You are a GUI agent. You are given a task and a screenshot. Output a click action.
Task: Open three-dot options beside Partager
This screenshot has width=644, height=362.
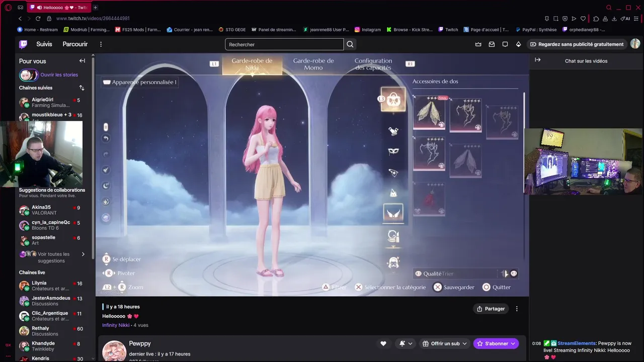(517, 309)
